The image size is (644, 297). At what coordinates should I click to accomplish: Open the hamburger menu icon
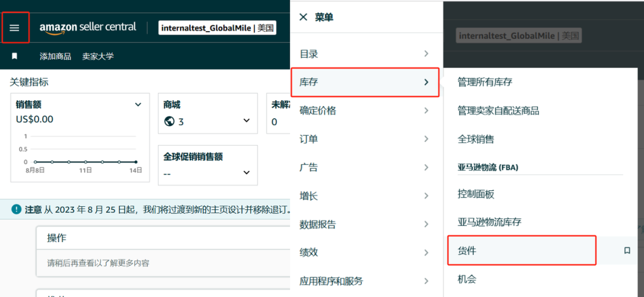pyautogui.click(x=15, y=27)
